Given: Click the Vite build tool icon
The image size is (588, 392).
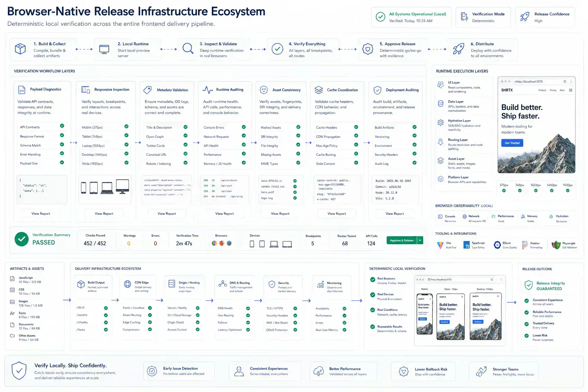Looking at the screenshot, I should [440, 245].
